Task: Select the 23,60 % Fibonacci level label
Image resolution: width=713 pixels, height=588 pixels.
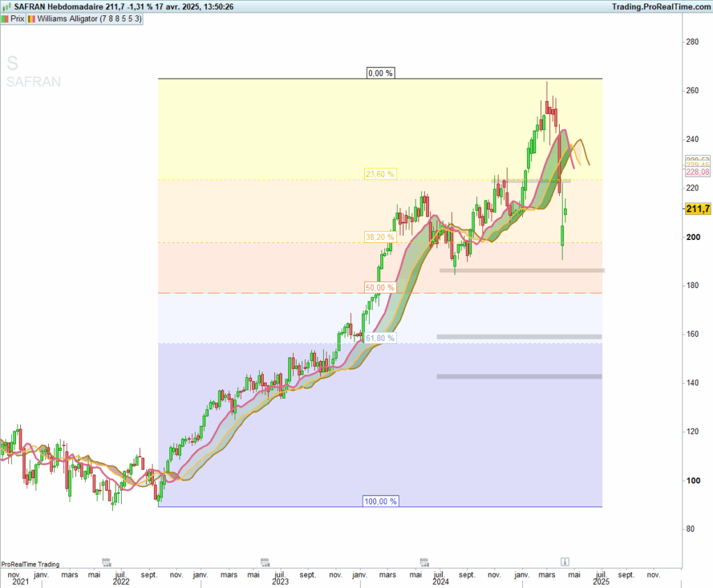Action: click(x=379, y=174)
